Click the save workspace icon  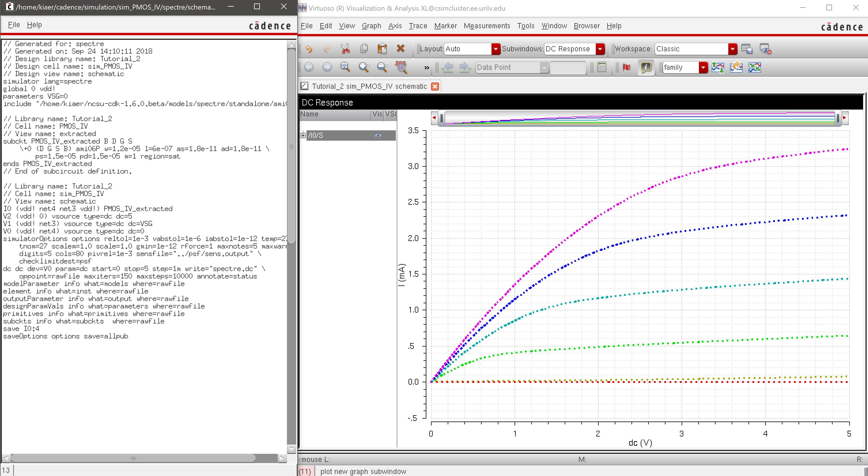[x=747, y=49]
